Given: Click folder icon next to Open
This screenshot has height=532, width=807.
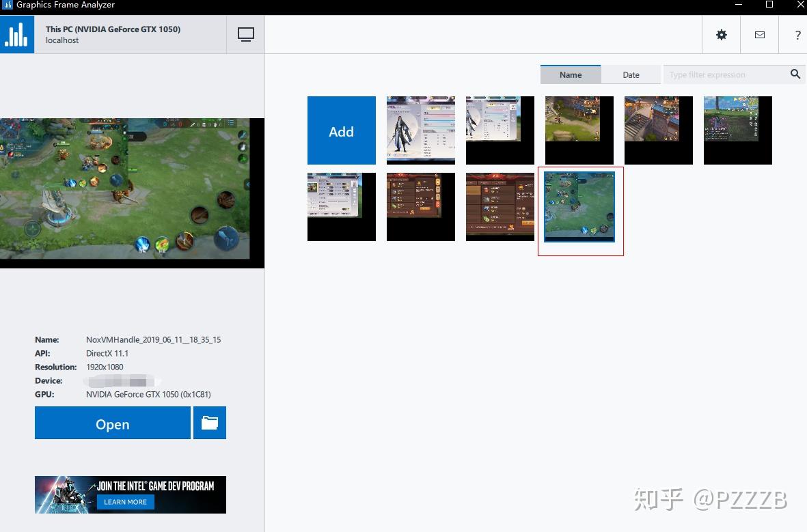Looking at the screenshot, I should point(210,423).
